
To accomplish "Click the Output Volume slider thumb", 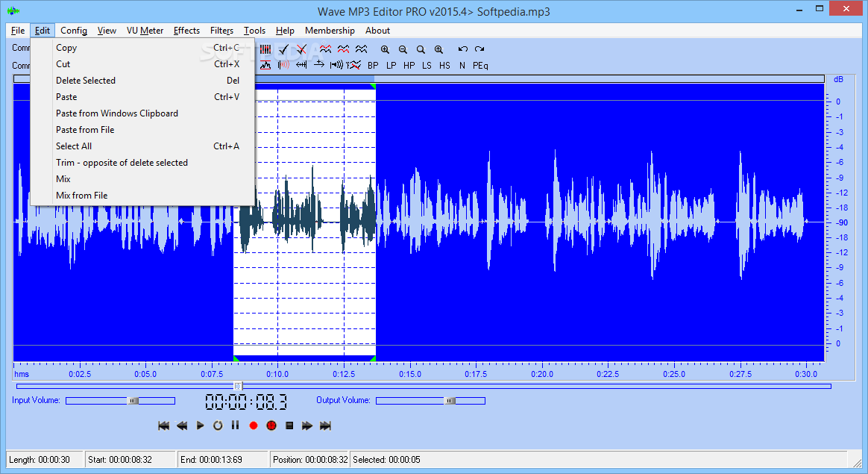I will pos(450,400).
